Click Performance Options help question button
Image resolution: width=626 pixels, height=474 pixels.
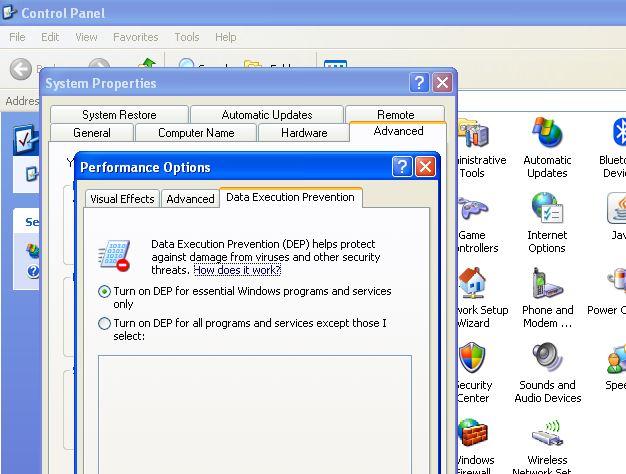click(x=402, y=167)
